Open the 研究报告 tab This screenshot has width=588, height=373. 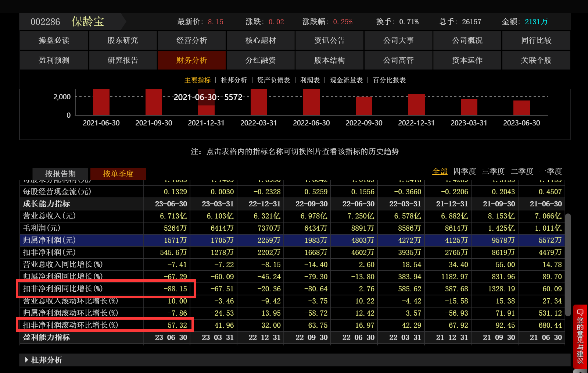tap(123, 60)
